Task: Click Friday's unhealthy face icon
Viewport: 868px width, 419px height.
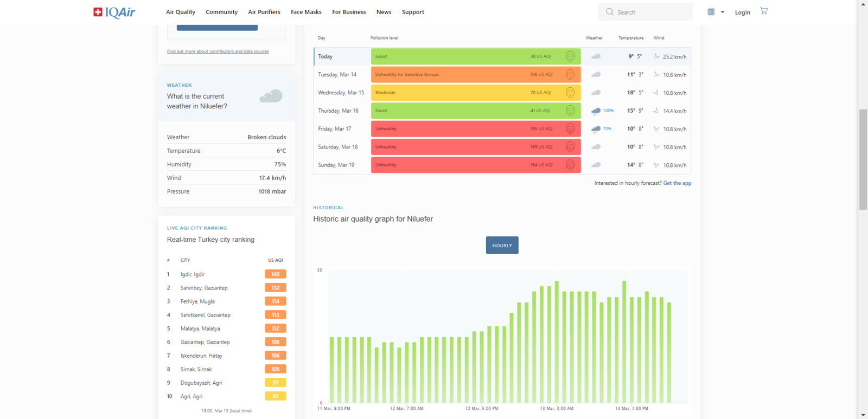Action: [570, 128]
